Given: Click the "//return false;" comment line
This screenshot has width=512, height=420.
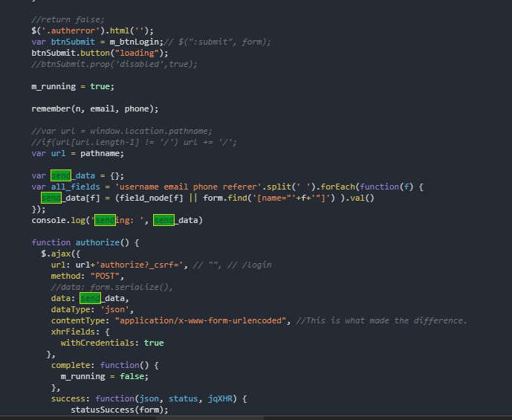Looking at the screenshot, I should point(68,19).
